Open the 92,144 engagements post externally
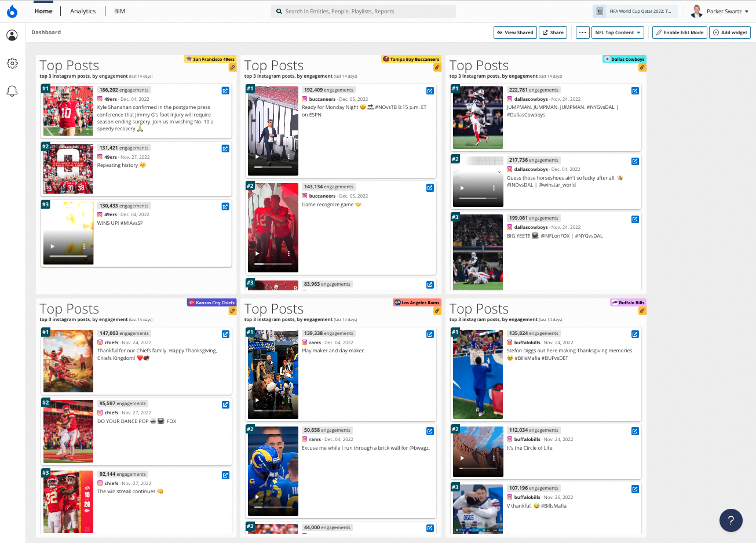Image resolution: width=756 pixels, height=543 pixels. 225,475
